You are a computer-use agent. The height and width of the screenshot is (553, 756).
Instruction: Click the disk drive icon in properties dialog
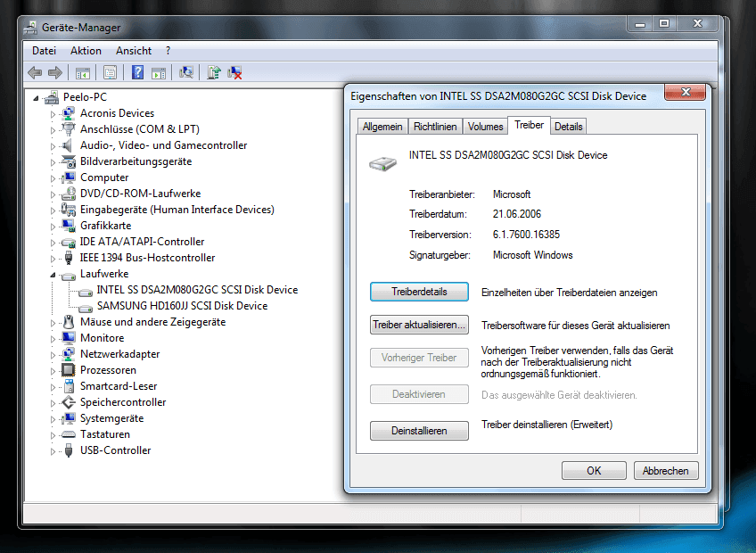382,163
